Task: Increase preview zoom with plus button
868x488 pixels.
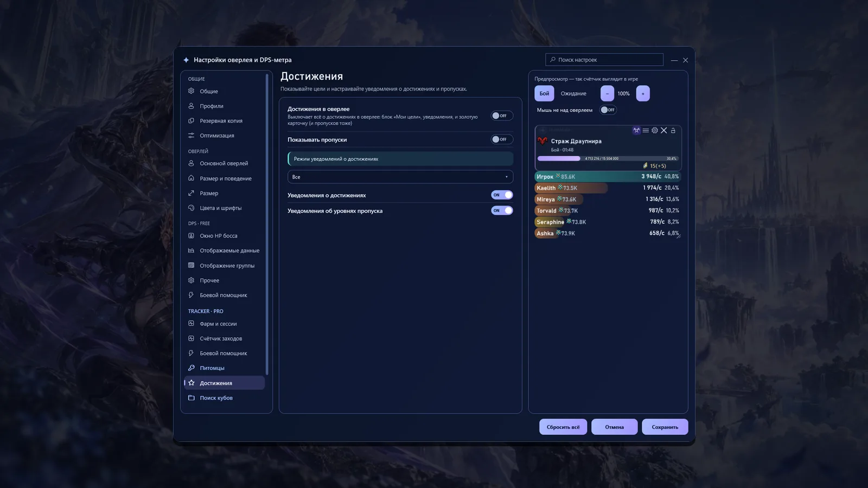Action: click(x=643, y=93)
